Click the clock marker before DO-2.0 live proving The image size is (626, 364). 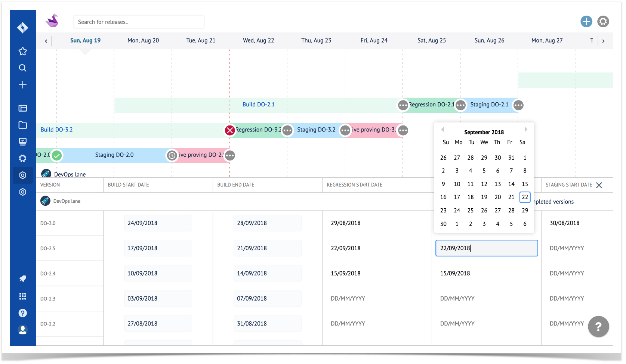click(x=172, y=155)
